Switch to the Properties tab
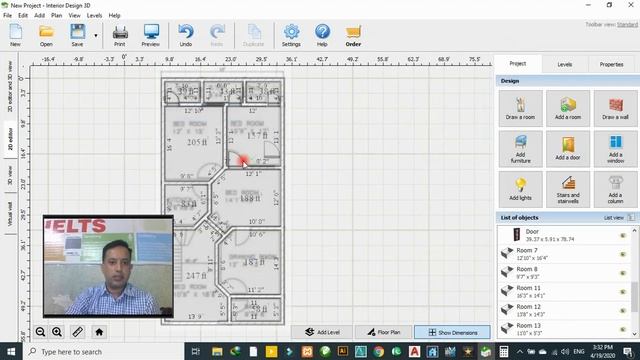 coord(611,64)
